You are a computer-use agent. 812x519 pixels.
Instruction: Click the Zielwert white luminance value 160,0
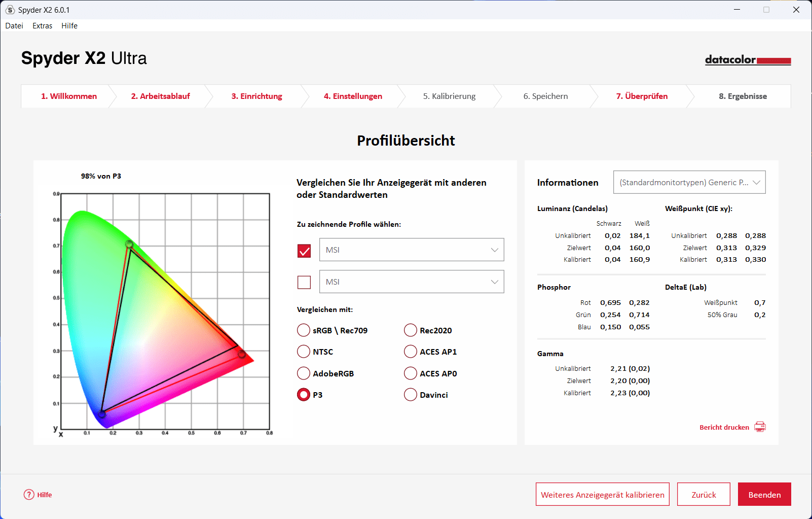[640, 248]
